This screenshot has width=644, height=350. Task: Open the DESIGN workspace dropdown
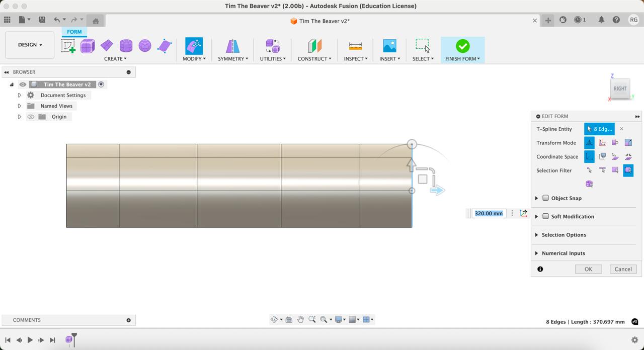(30, 45)
